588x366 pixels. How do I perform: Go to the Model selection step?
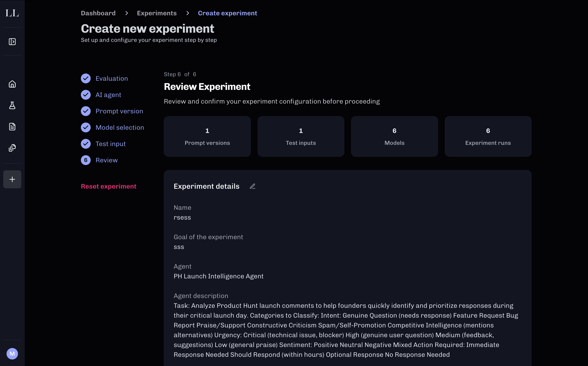(x=119, y=128)
